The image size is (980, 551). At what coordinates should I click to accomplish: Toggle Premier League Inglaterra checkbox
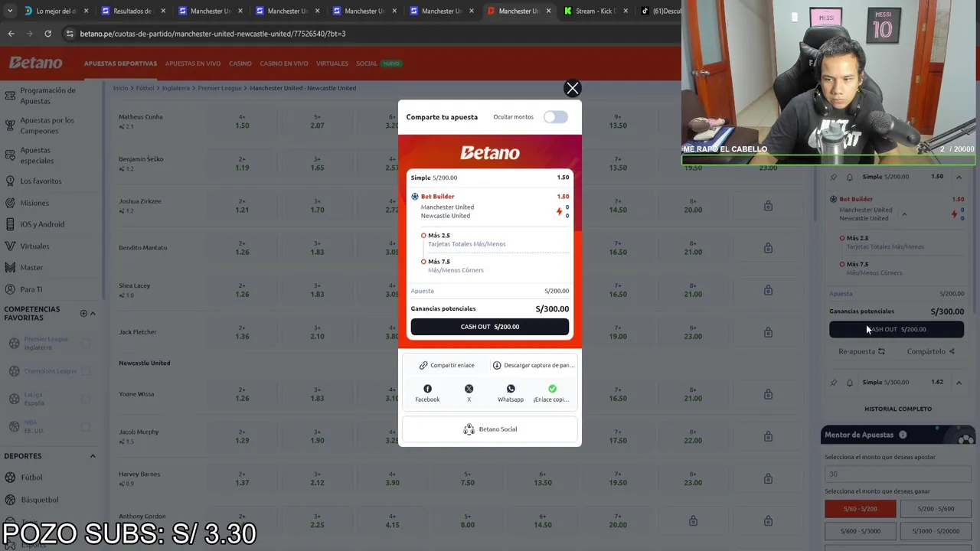point(86,344)
